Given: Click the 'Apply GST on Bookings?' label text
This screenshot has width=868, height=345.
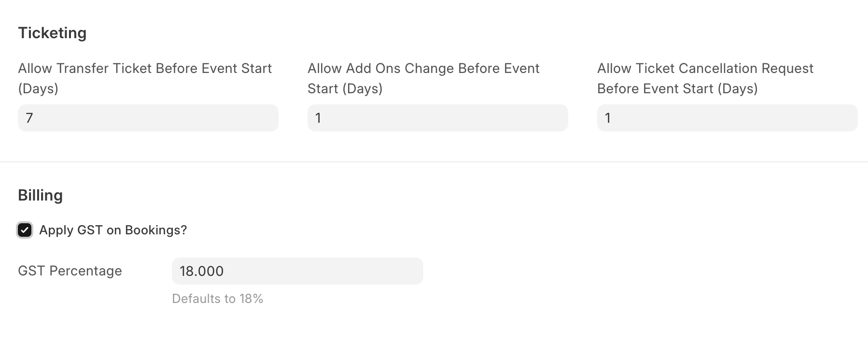Looking at the screenshot, I should 113,230.
